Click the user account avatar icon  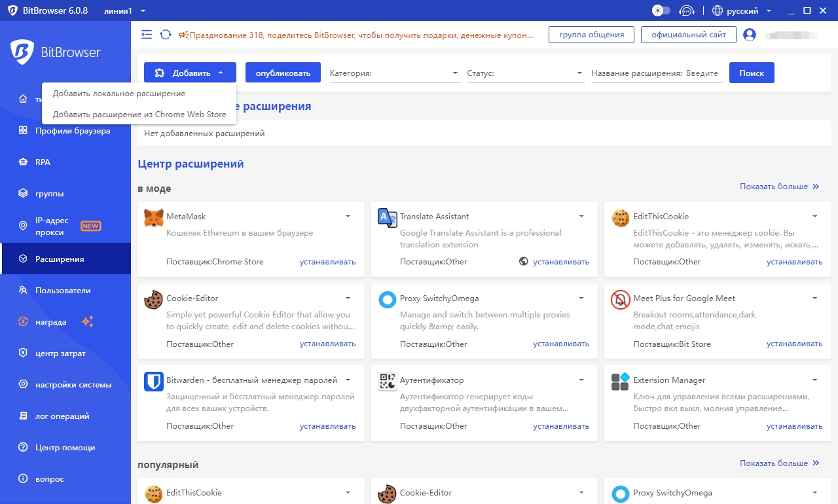pos(750,35)
